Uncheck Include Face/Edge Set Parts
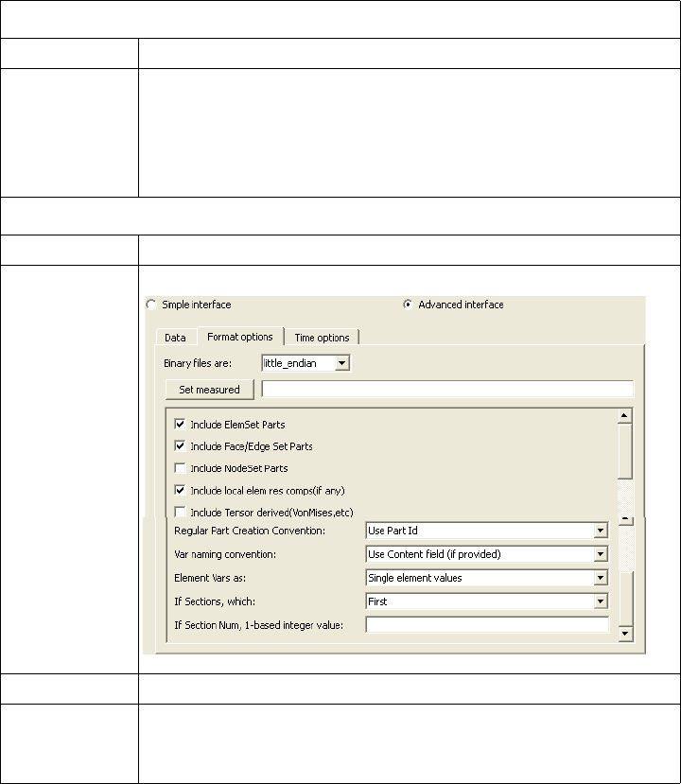 180,445
